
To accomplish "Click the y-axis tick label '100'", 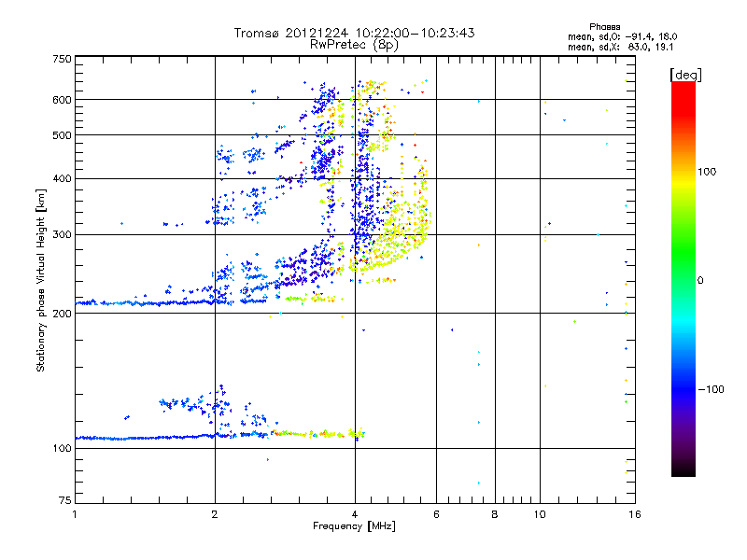I will (62, 449).
